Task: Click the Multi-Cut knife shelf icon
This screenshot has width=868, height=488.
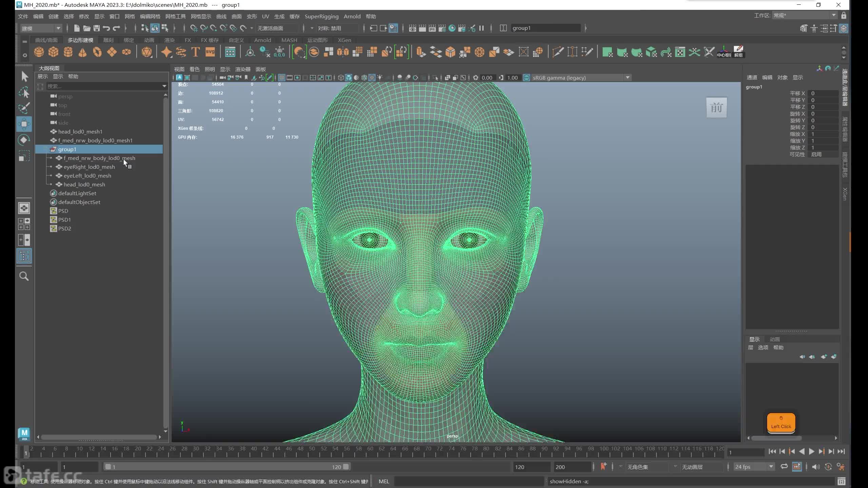Action: click(557, 52)
